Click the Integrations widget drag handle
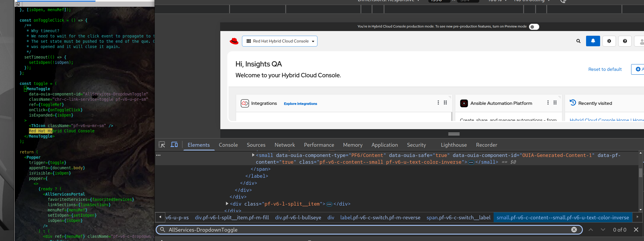The image size is (644, 241). (x=445, y=102)
